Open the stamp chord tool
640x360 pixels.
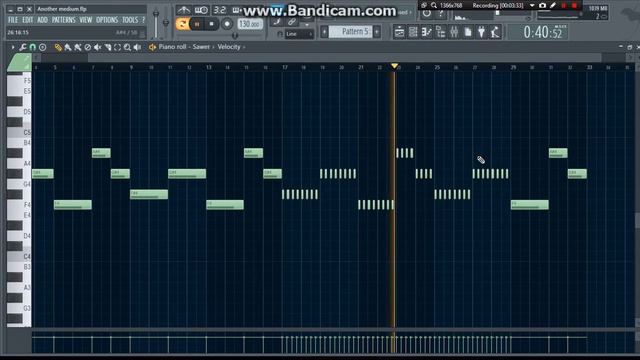click(x=42, y=47)
